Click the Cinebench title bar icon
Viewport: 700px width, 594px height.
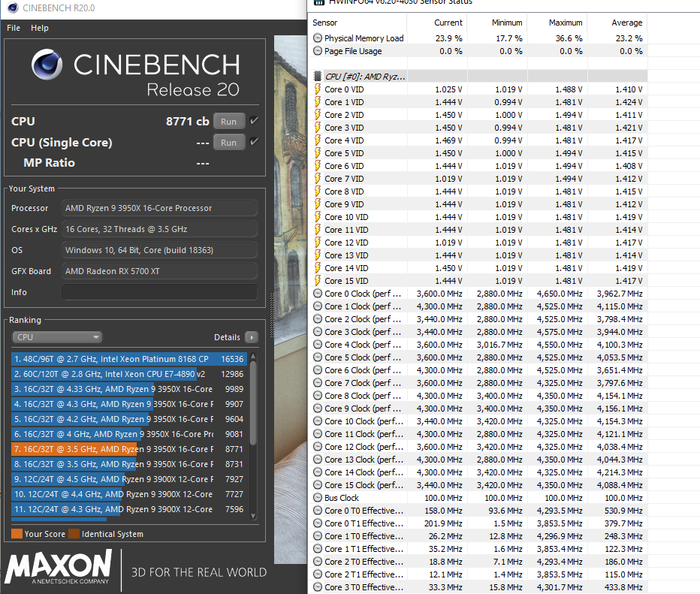pos(13,8)
